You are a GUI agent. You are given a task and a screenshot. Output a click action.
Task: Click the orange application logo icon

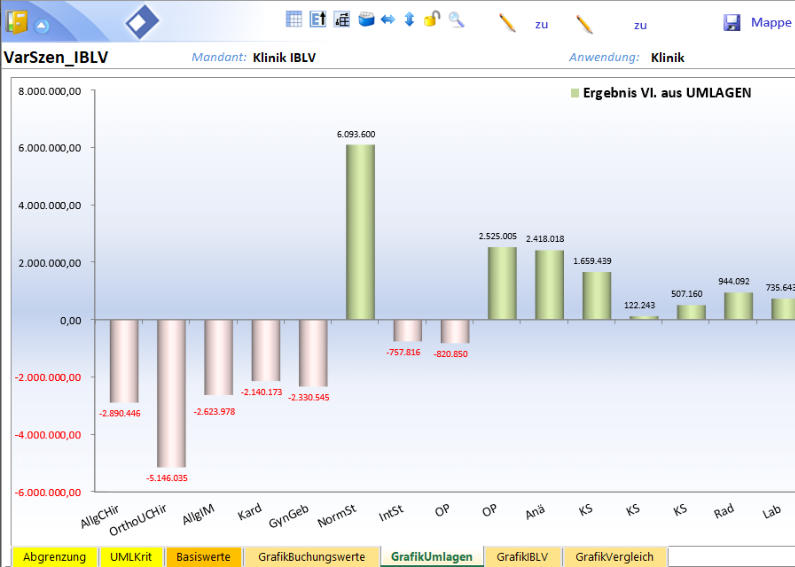tap(17, 22)
